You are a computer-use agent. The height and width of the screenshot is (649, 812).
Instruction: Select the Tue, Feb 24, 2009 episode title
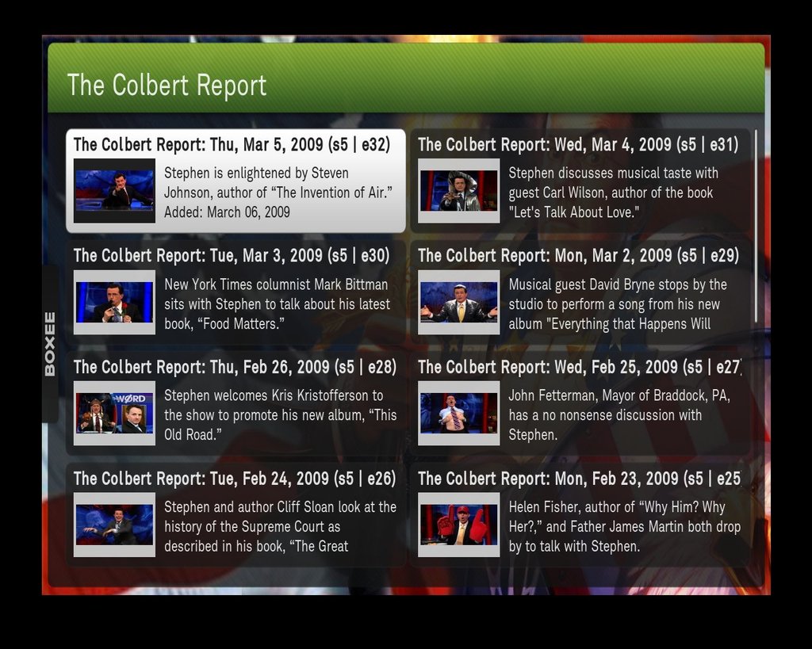coord(235,479)
